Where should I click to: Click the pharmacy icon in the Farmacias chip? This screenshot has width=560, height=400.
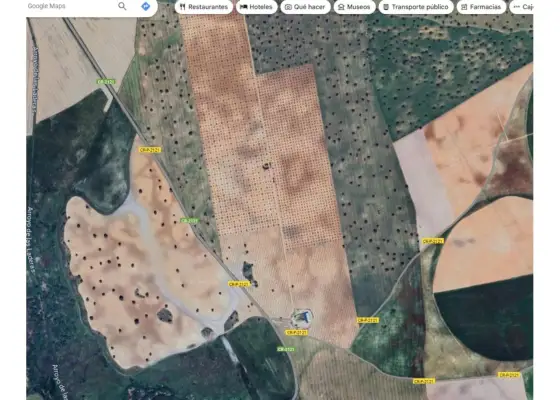[464, 7]
